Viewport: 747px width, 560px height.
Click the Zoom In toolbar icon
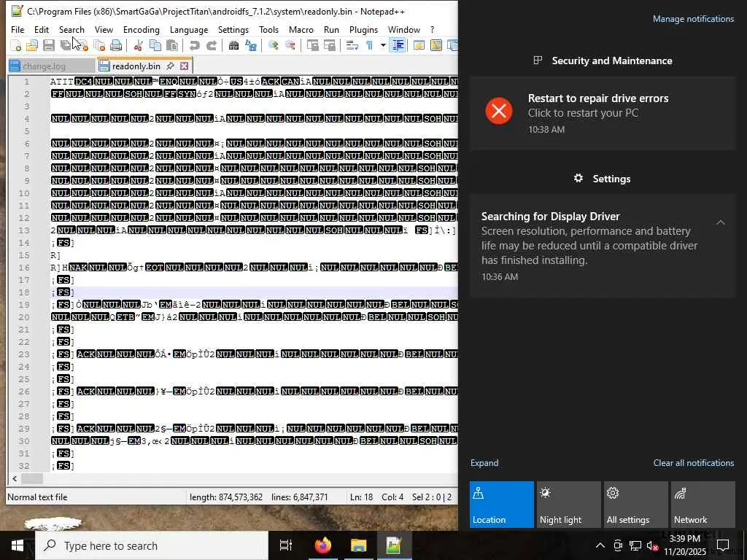(273, 46)
